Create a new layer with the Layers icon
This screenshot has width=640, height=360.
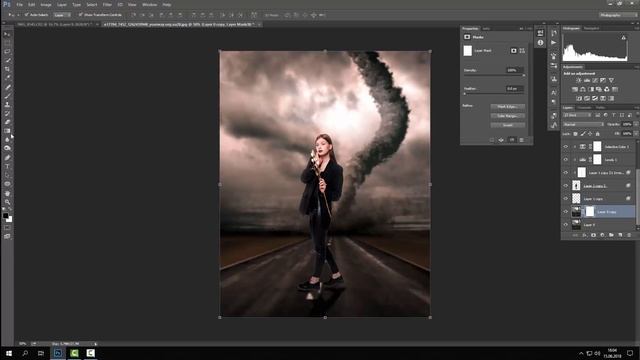620,235
